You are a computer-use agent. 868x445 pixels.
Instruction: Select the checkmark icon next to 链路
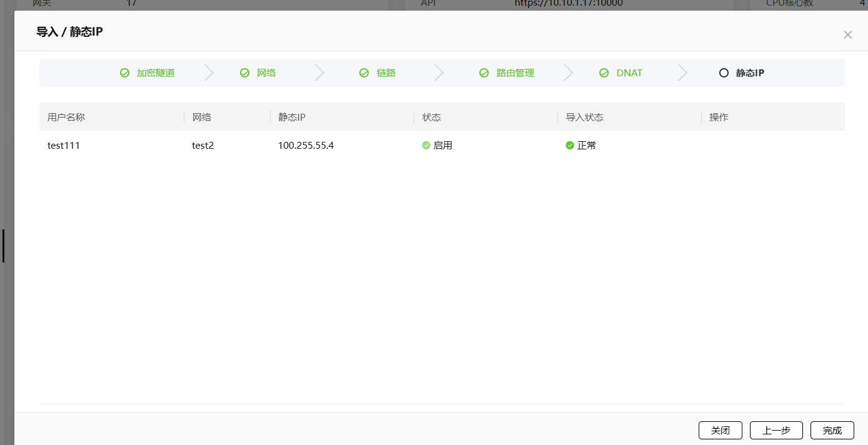(x=364, y=72)
